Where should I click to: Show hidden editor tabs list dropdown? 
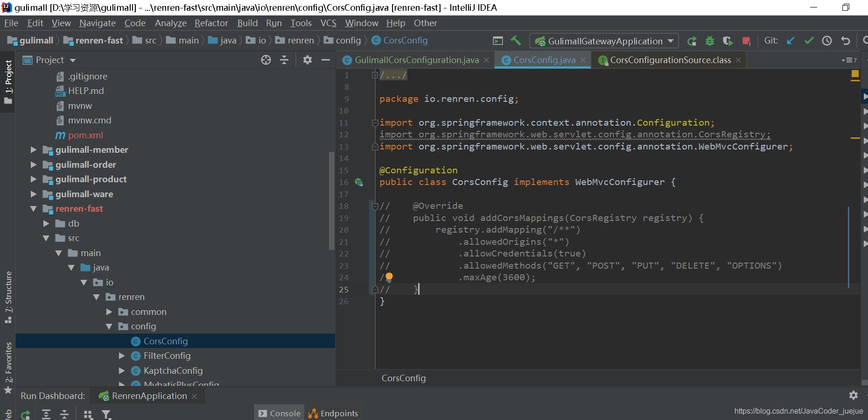click(849, 60)
